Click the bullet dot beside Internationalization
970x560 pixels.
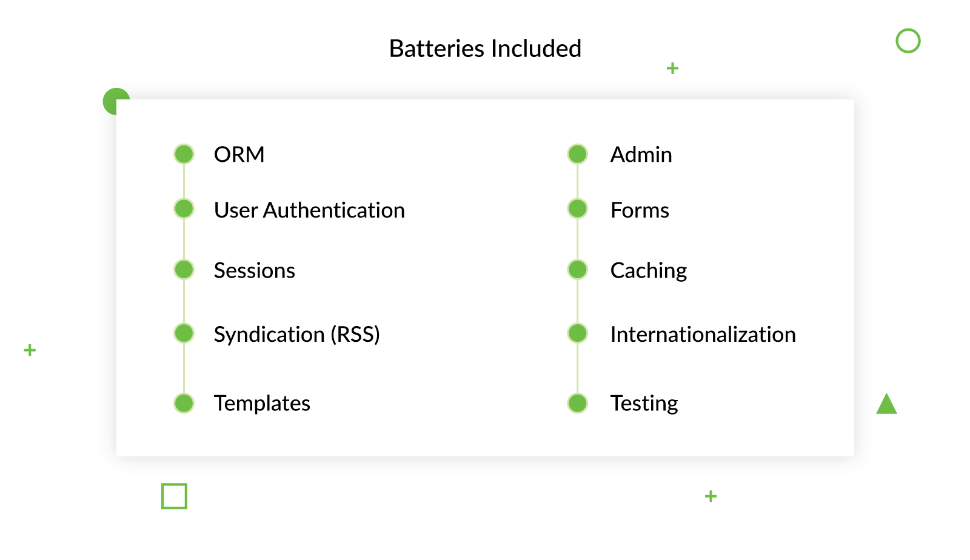point(578,333)
